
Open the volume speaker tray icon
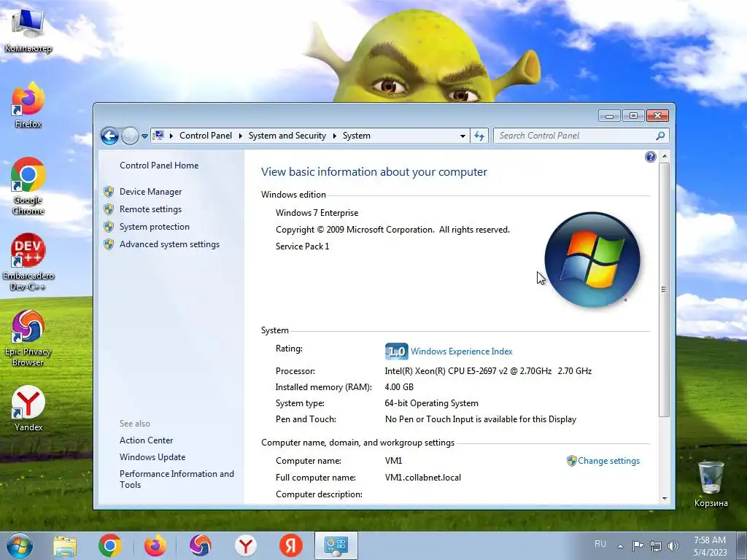[673, 546]
